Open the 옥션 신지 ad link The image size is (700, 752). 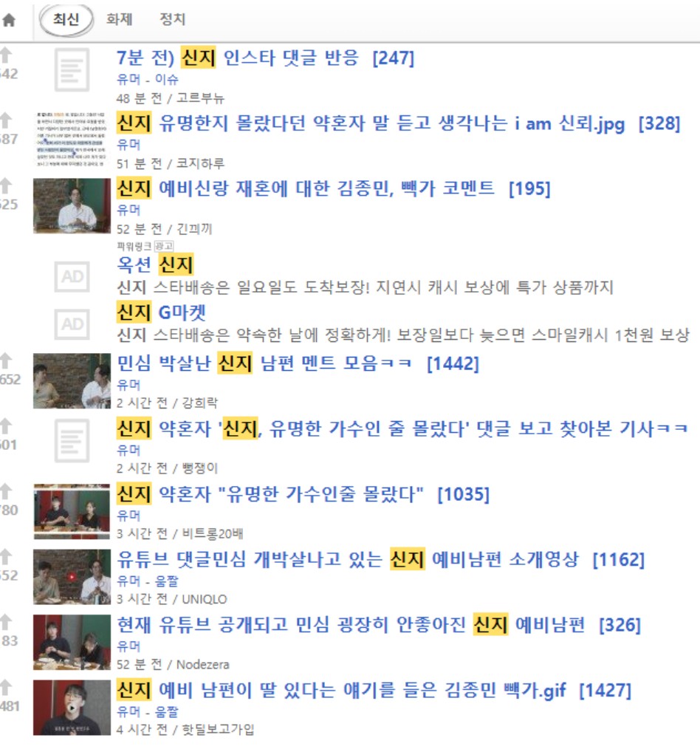155,264
